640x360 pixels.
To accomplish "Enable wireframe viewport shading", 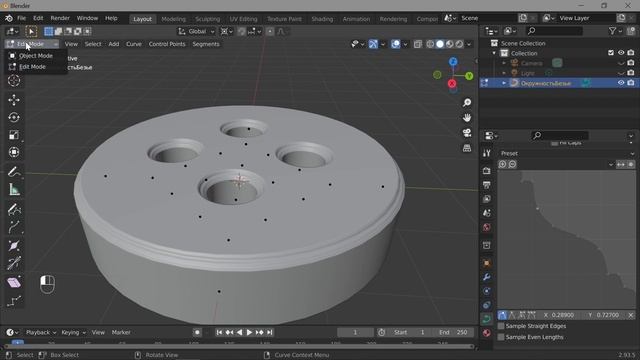I will coord(430,44).
